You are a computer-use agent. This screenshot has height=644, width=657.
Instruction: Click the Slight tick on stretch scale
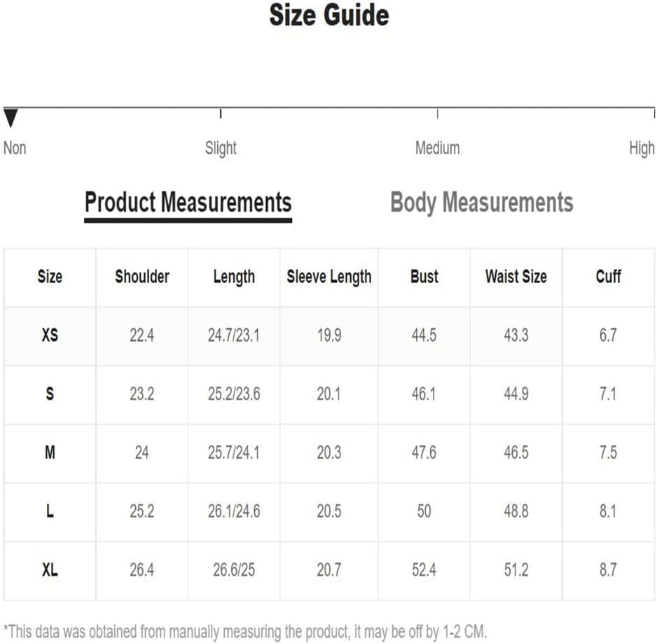[221, 114]
